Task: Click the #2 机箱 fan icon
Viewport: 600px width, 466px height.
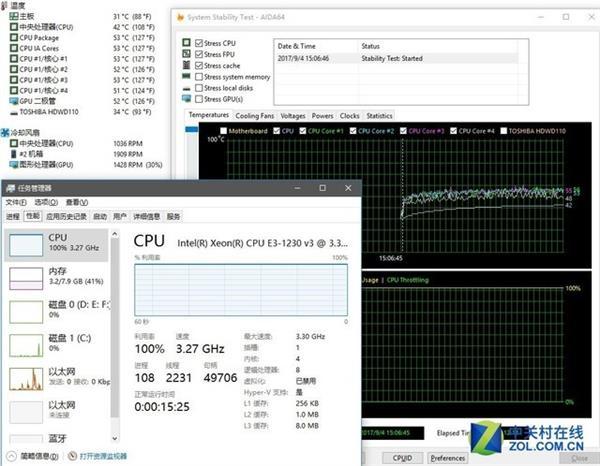Action: [14, 154]
